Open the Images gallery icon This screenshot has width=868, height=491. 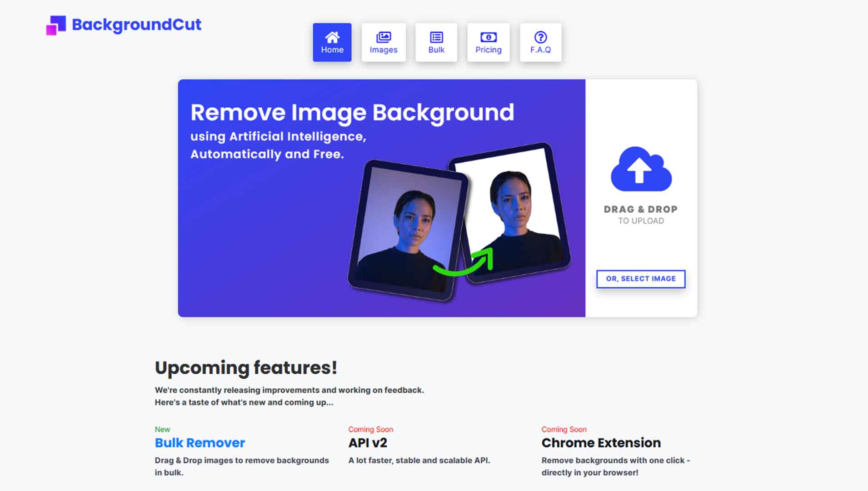coord(383,37)
